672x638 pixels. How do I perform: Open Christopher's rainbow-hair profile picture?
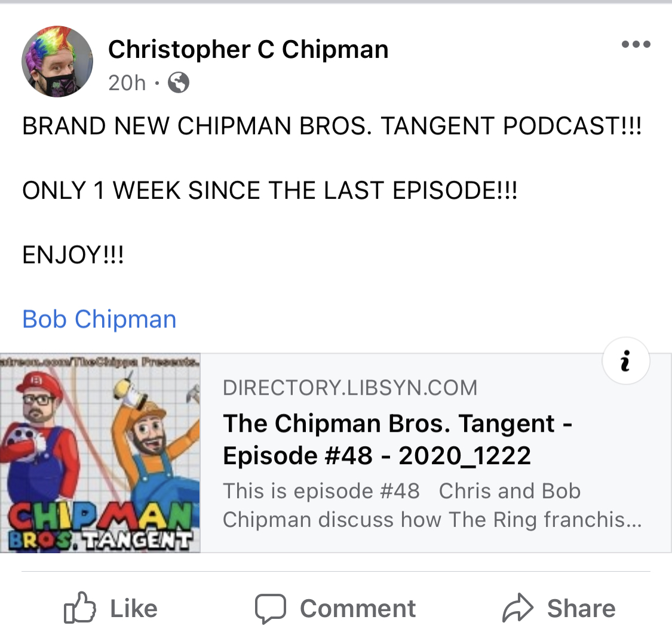point(57,62)
